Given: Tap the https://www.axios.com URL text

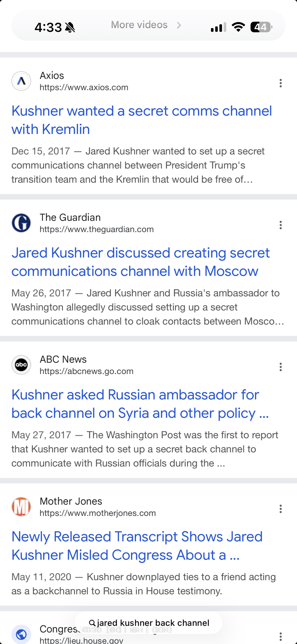Looking at the screenshot, I should (x=84, y=88).
